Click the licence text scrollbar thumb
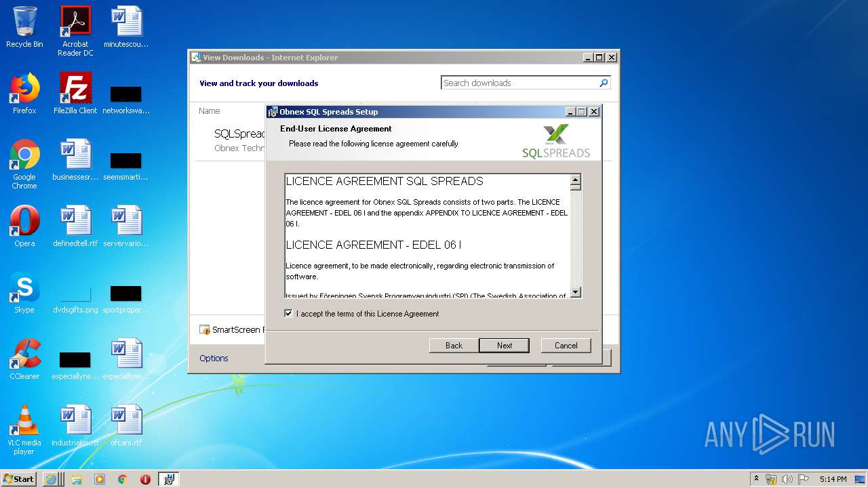Screen dimensions: 868x488 point(576,188)
